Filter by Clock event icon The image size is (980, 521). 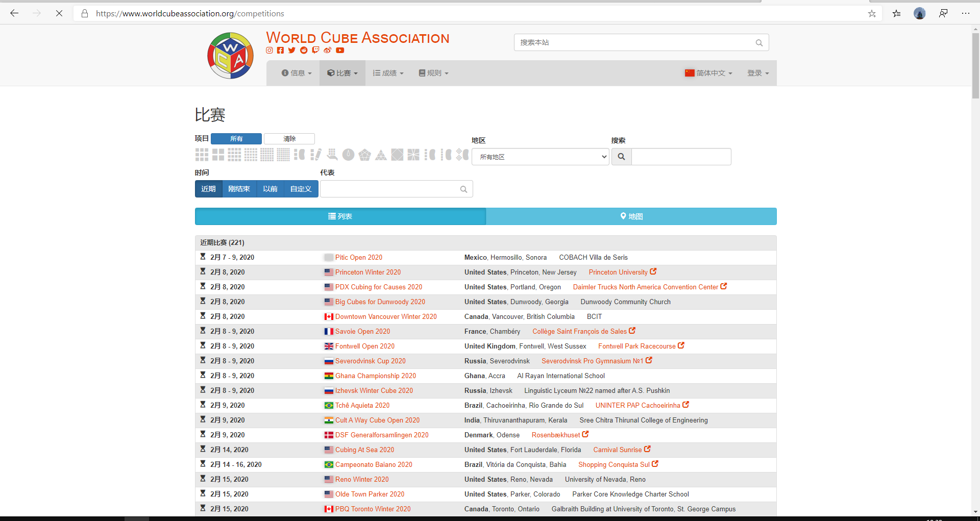[x=349, y=155]
